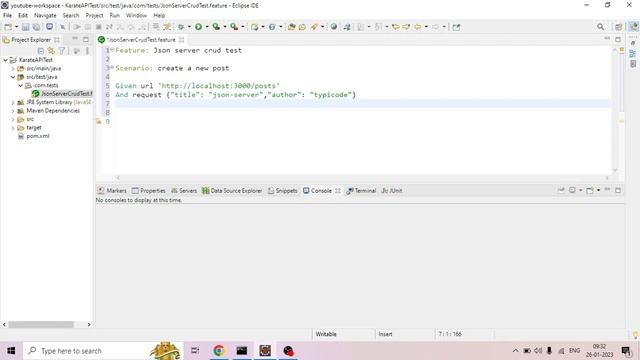Maximize the editor area
The image size is (640, 360).
coord(618,39)
